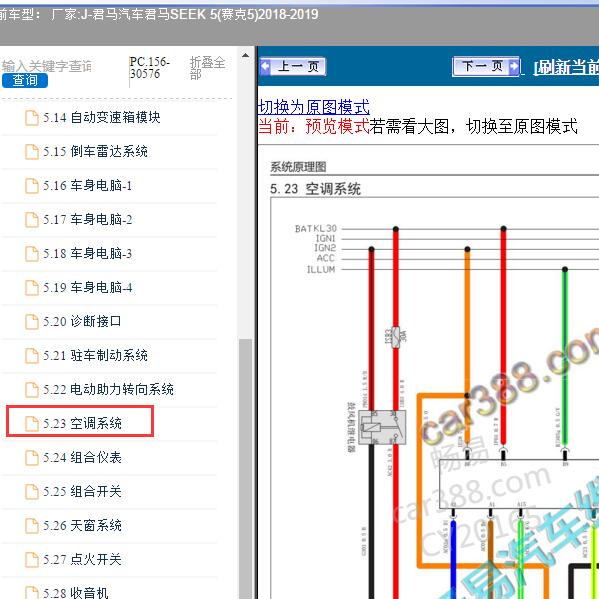The image size is (599, 599).
Task: Click document icon beside 5.20 诊断接口
Action: [x=32, y=322]
